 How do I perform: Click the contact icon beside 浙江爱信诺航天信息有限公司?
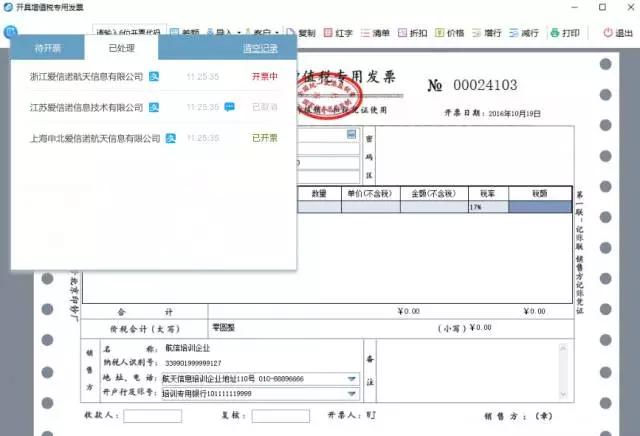pos(154,76)
